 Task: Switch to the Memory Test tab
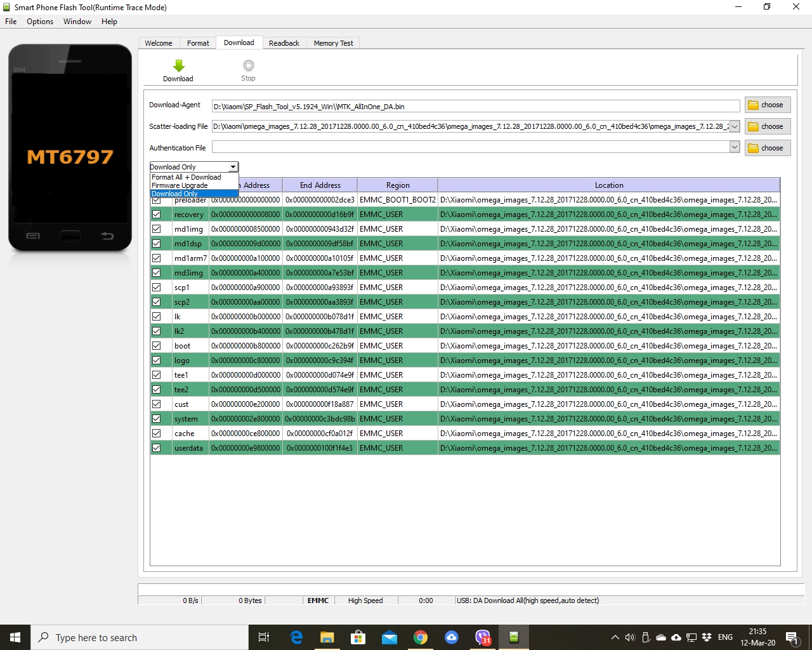click(x=333, y=43)
